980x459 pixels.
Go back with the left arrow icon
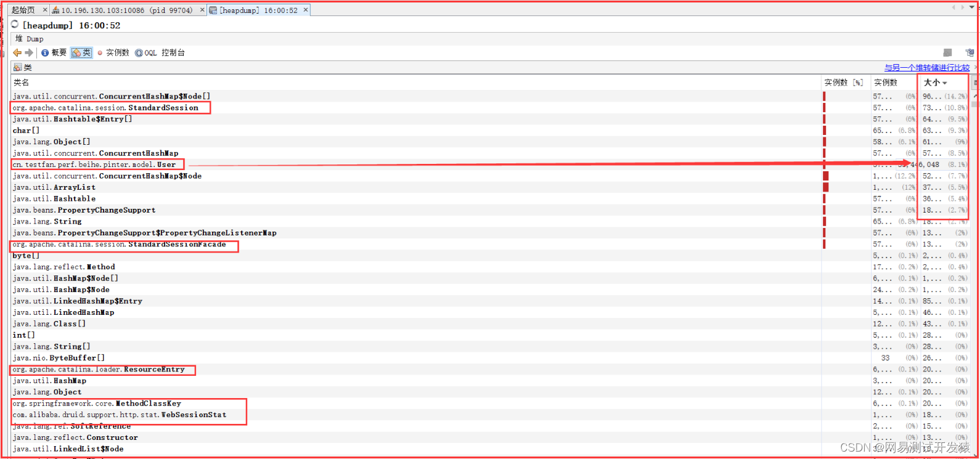pyautogui.click(x=17, y=53)
